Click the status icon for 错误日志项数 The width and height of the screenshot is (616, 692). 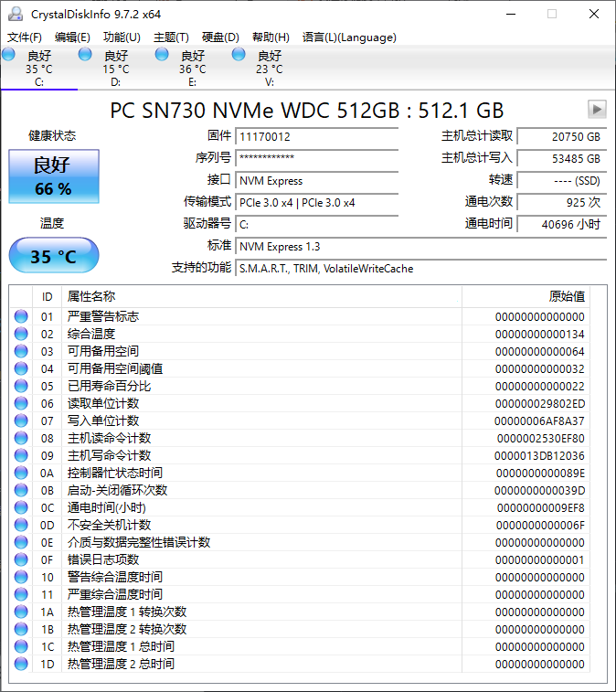click(x=21, y=559)
